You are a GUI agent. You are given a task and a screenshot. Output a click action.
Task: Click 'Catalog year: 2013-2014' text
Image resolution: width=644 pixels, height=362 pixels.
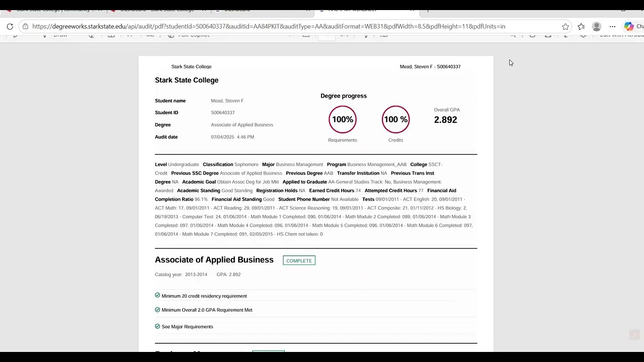[181, 275]
